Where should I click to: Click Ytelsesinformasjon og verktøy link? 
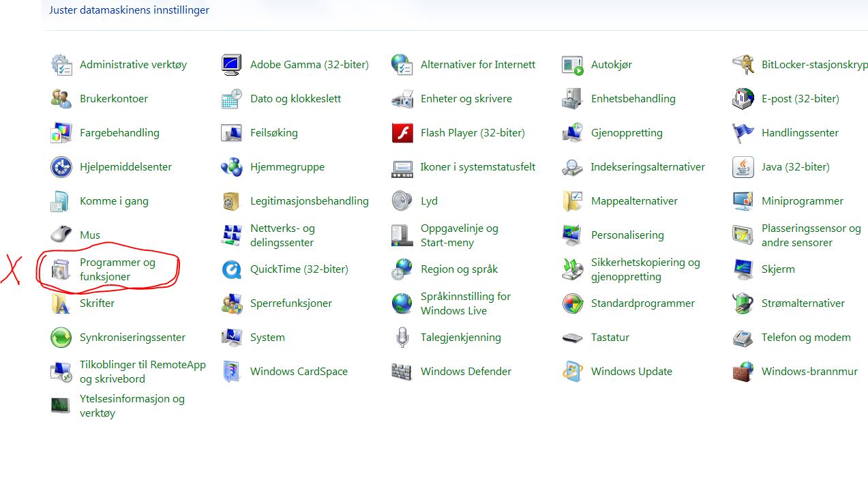click(x=132, y=406)
